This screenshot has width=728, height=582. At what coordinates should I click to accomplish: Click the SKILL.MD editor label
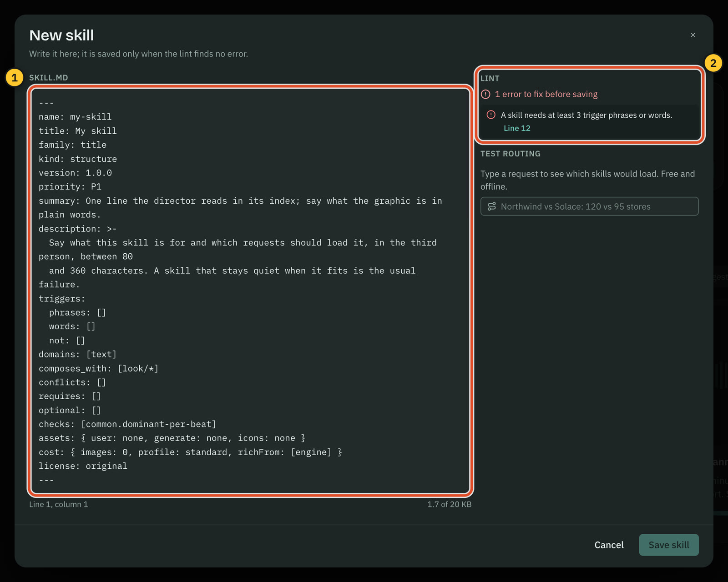tap(49, 78)
